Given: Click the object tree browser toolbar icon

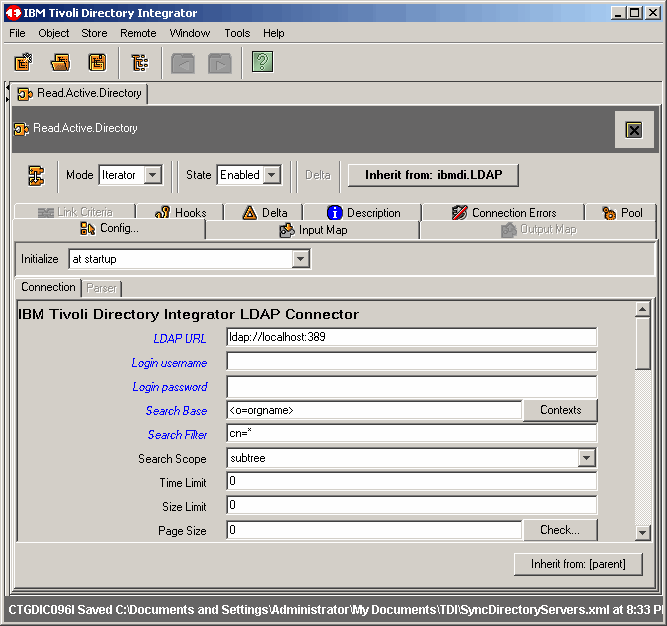Looking at the screenshot, I should (x=140, y=63).
